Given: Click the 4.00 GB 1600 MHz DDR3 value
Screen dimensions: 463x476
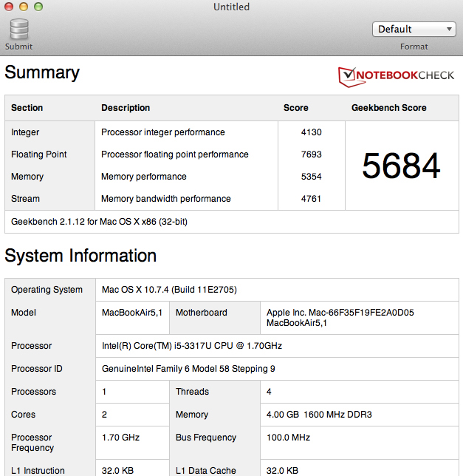Looking at the screenshot, I should pos(319,415).
